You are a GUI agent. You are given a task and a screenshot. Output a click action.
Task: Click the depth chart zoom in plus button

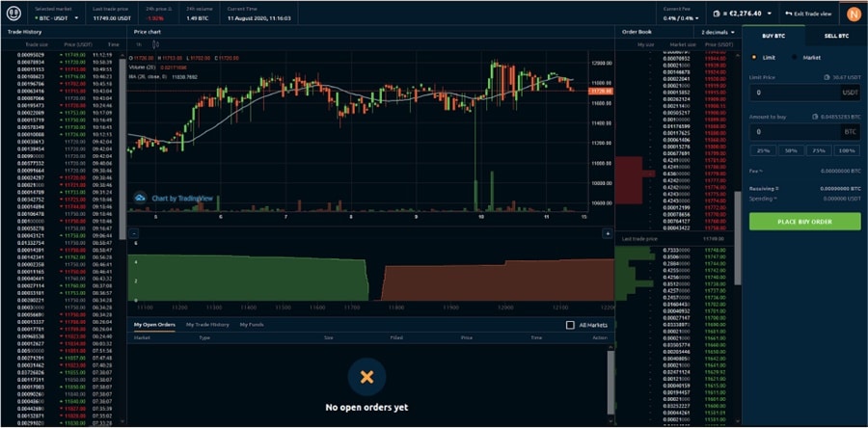tap(607, 233)
